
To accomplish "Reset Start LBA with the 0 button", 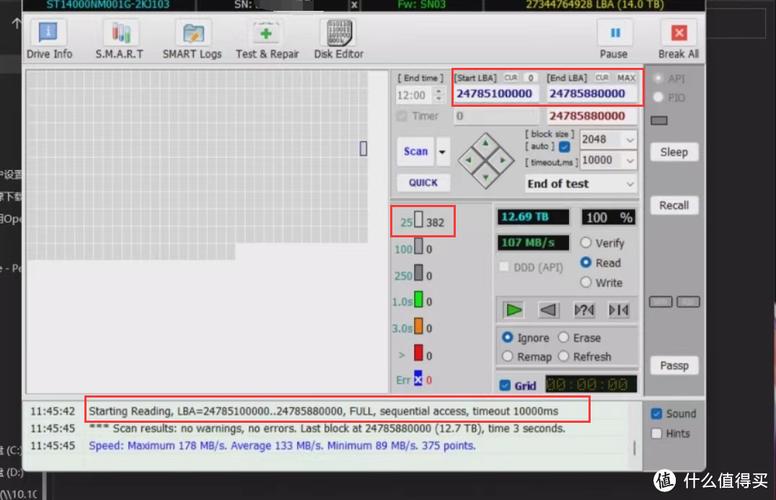I will tap(531, 78).
